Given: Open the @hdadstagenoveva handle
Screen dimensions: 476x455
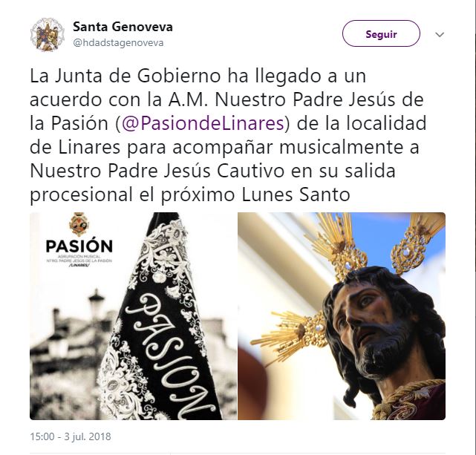Looking at the screenshot, I should click(x=118, y=43).
